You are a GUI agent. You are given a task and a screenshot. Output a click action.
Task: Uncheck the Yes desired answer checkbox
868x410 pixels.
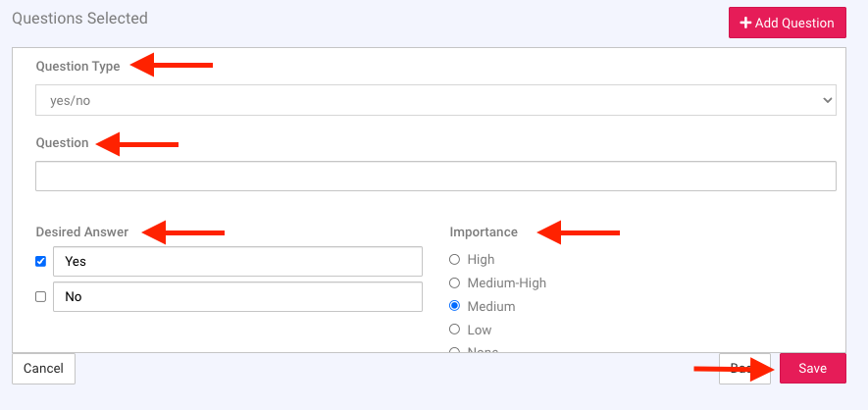click(x=41, y=262)
